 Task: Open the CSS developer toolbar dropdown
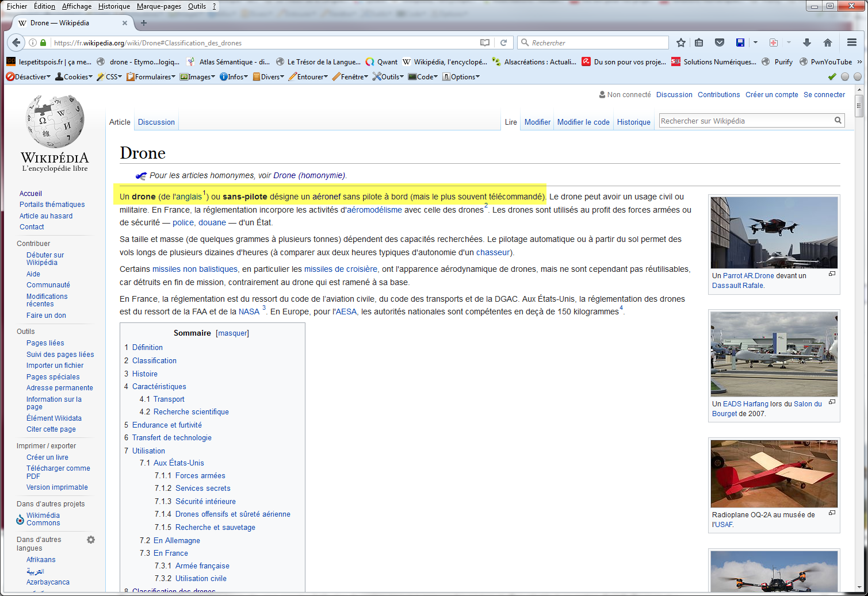pyautogui.click(x=109, y=77)
